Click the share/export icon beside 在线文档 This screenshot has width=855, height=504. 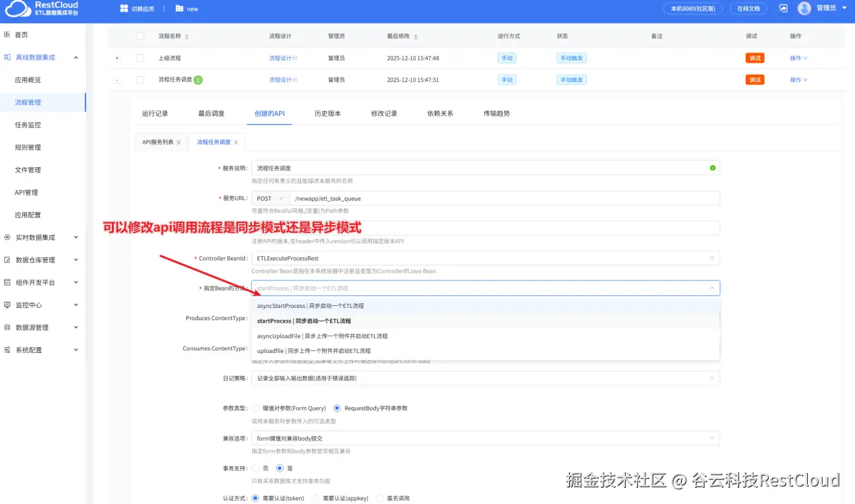pos(782,9)
